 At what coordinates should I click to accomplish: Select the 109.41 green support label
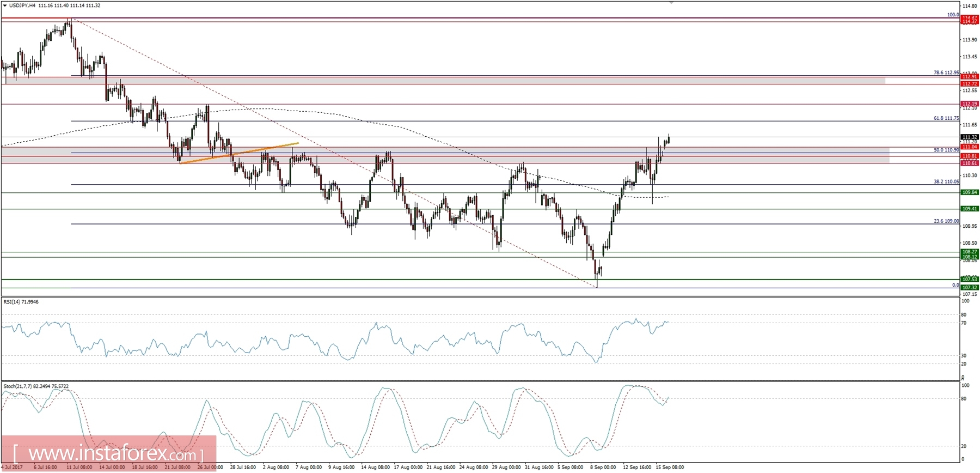(970, 209)
